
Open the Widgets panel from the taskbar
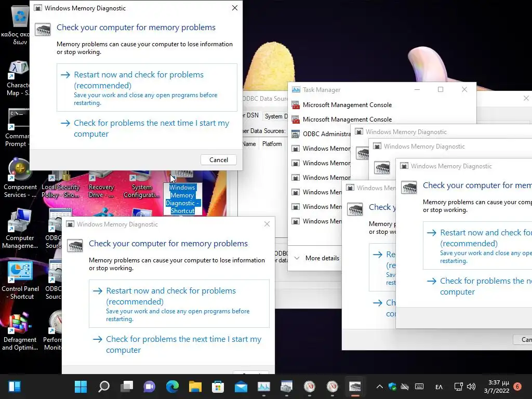(15, 387)
